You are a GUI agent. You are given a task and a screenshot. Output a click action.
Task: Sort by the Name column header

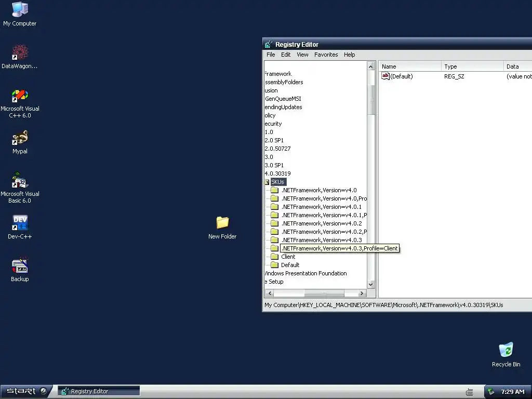(x=409, y=66)
